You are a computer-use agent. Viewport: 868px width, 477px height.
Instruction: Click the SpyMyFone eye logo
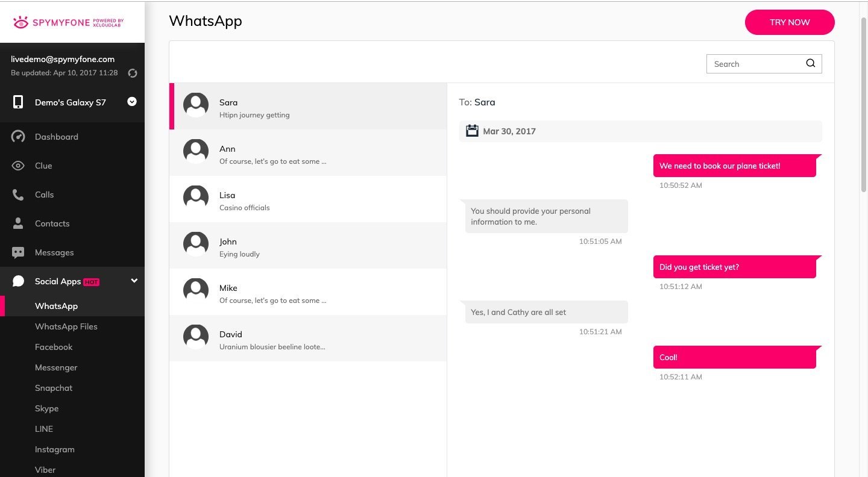[x=21, y=23]
